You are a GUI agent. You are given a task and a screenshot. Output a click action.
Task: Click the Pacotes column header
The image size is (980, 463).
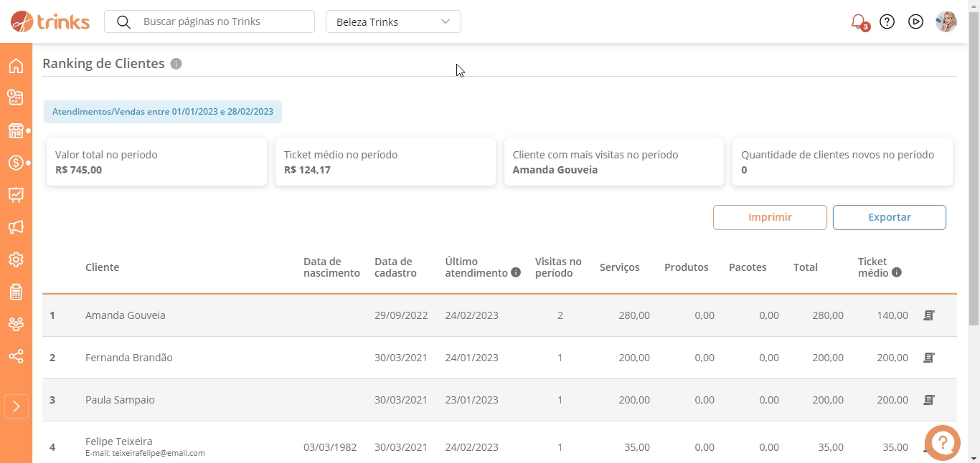(x=748, y=267)
